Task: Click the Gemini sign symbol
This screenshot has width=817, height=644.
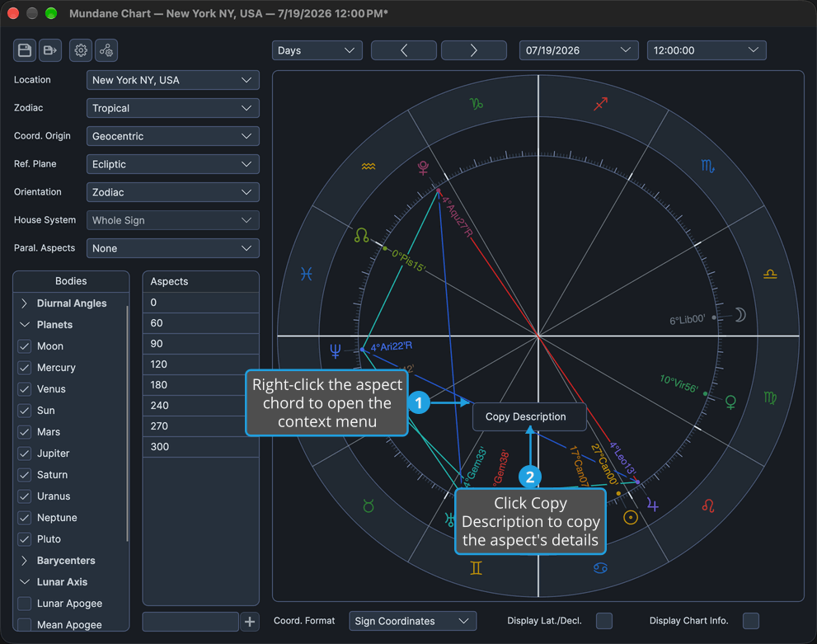Action: pos(476,568)
